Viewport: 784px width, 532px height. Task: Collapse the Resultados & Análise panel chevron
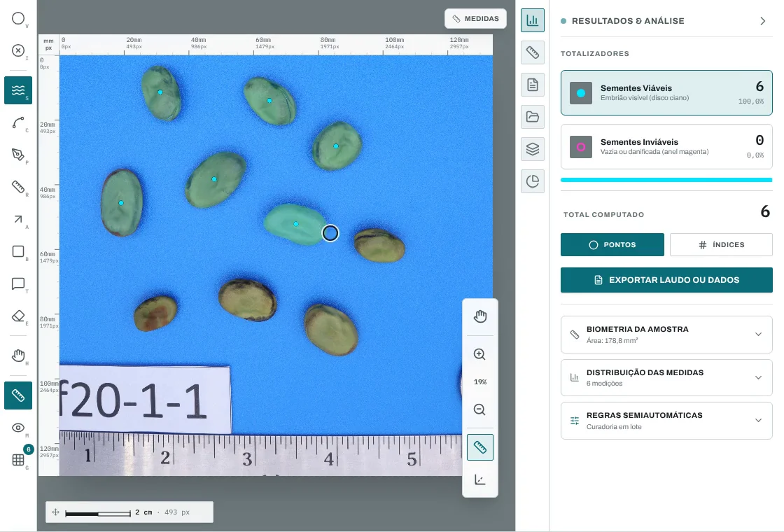coord(762,21)
